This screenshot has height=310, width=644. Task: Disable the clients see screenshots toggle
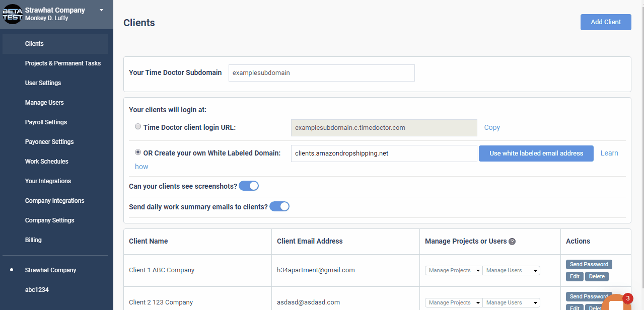tap(249, 186)
